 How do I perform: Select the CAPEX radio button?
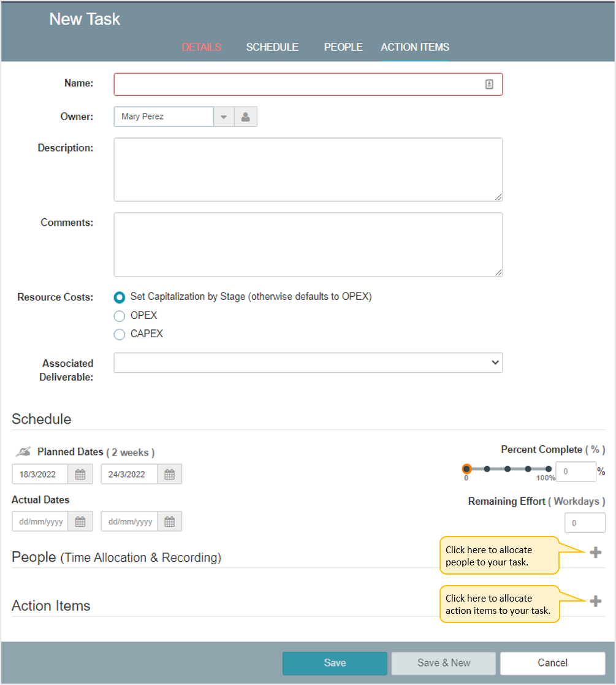point(119,335)
